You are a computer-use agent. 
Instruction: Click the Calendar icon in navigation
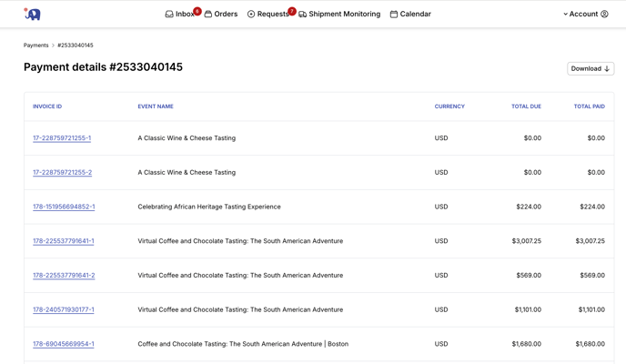click(394, 15)
